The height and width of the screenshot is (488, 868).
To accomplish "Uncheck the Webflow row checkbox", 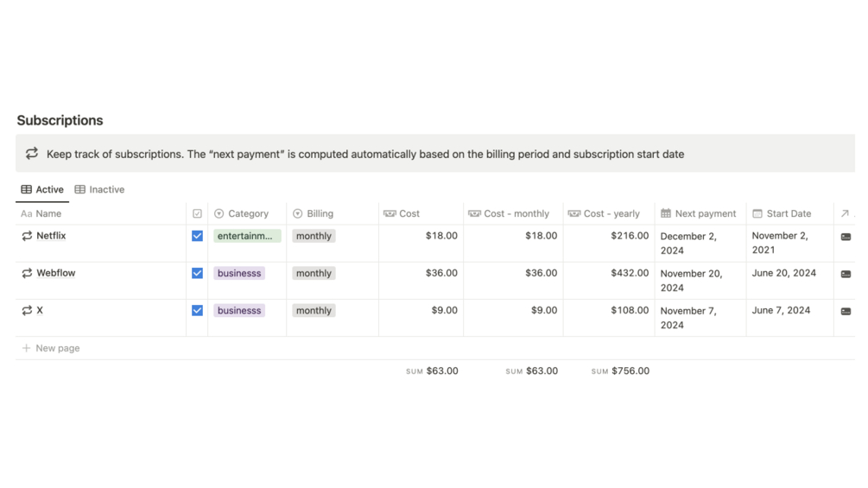I will [x=197, y=273].
